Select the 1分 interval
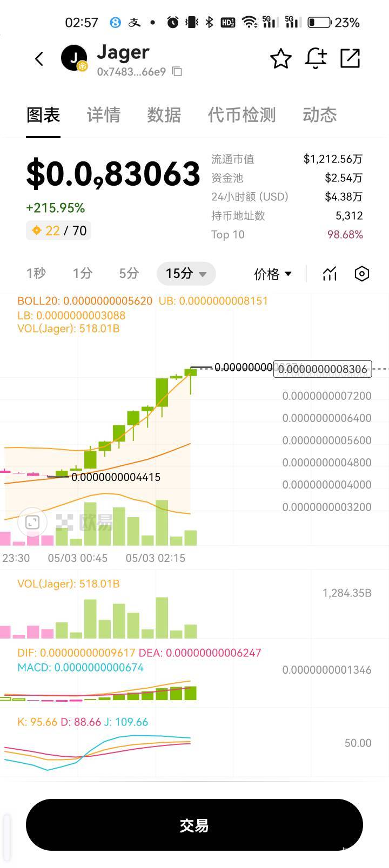 [x=82, y=273]
